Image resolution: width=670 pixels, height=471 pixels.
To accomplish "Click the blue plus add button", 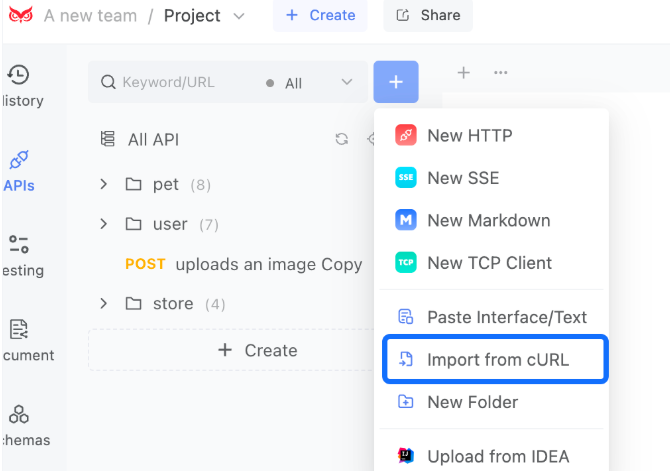I will [x=396, y=82].
